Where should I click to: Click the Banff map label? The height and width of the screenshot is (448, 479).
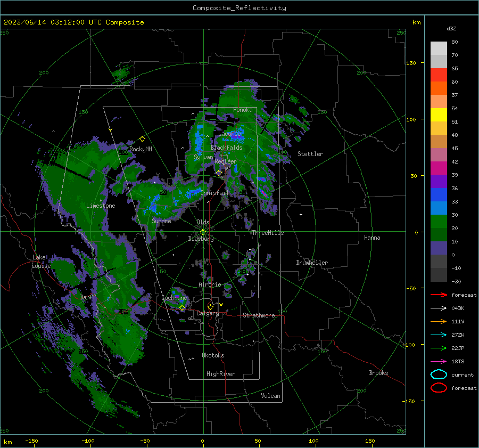(88, 297)
